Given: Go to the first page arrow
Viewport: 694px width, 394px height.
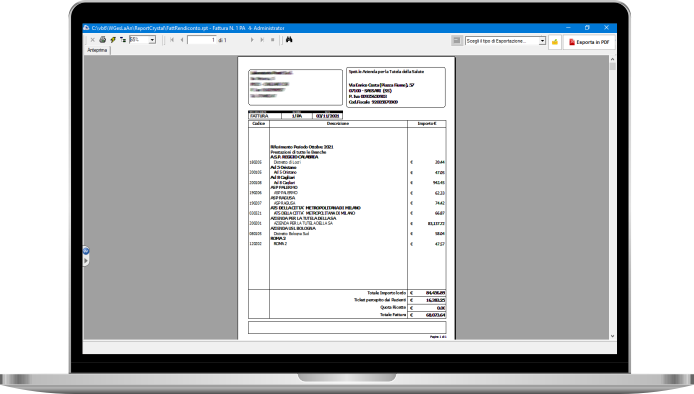Looking at the screenshot, I should pos(172,40).
